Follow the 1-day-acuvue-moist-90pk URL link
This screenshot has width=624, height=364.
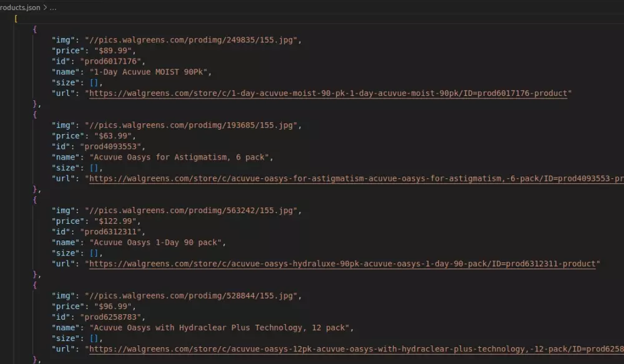tap(312, 93)
